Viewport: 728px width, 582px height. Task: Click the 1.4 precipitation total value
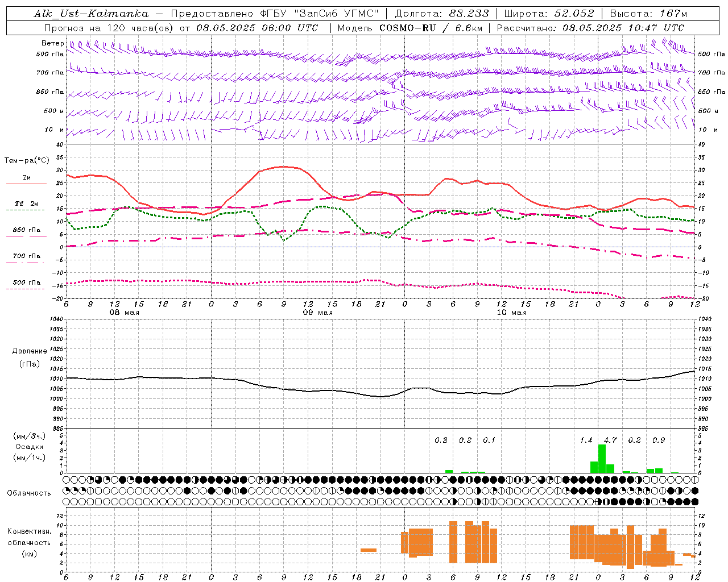tap(586, 440)
